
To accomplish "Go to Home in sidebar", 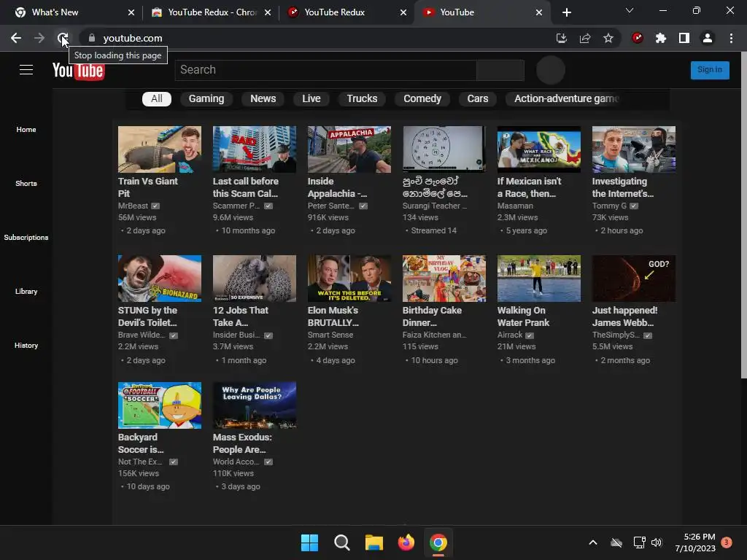I will 26,130.
